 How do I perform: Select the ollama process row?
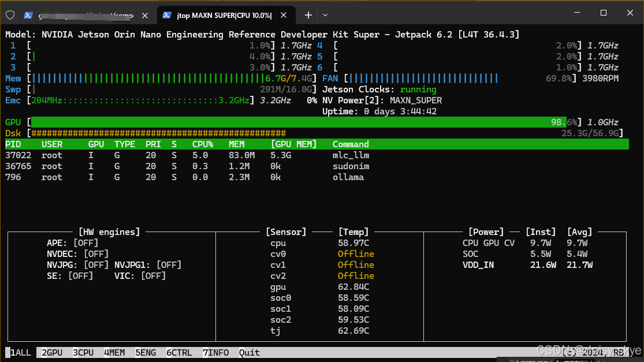coord(317,177)
